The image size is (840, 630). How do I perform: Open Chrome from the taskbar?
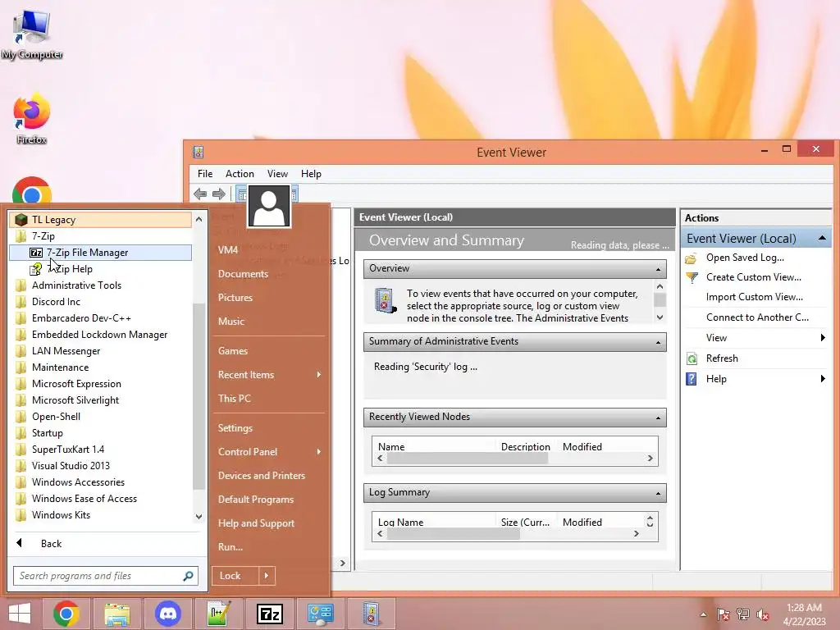pos(66,614)
